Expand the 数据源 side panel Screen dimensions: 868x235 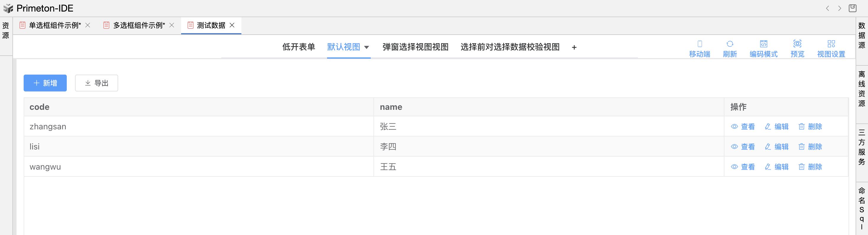click(862, 36)
